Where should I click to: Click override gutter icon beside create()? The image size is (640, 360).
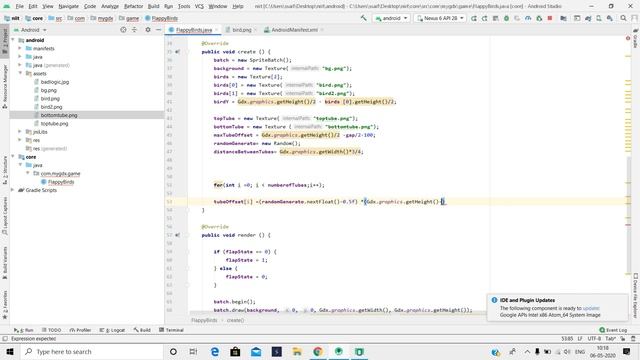tap(177, 52)
